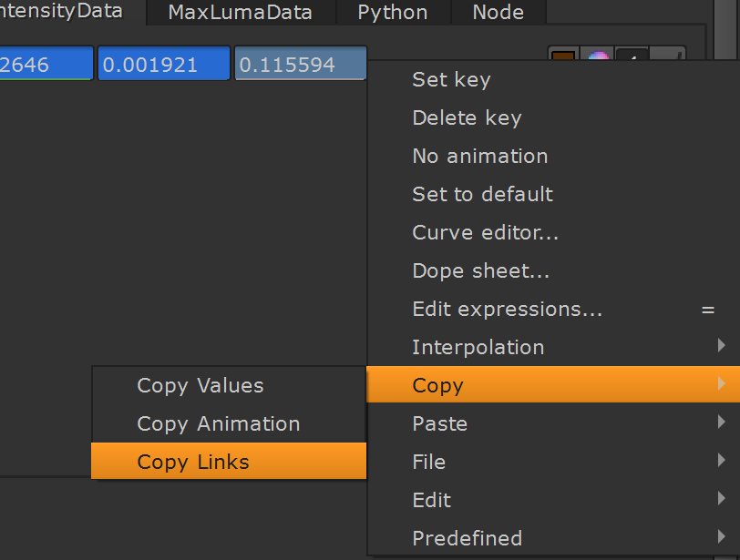The image size is (740, 560).
Task: Click the animation menu button beside channel count
Action: pos(667,54)
